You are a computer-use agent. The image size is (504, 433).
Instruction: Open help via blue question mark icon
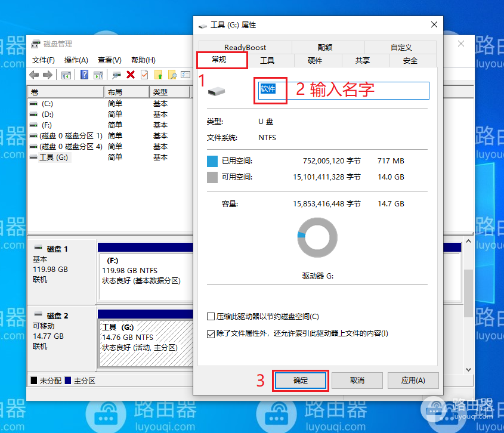click(85, 75)
